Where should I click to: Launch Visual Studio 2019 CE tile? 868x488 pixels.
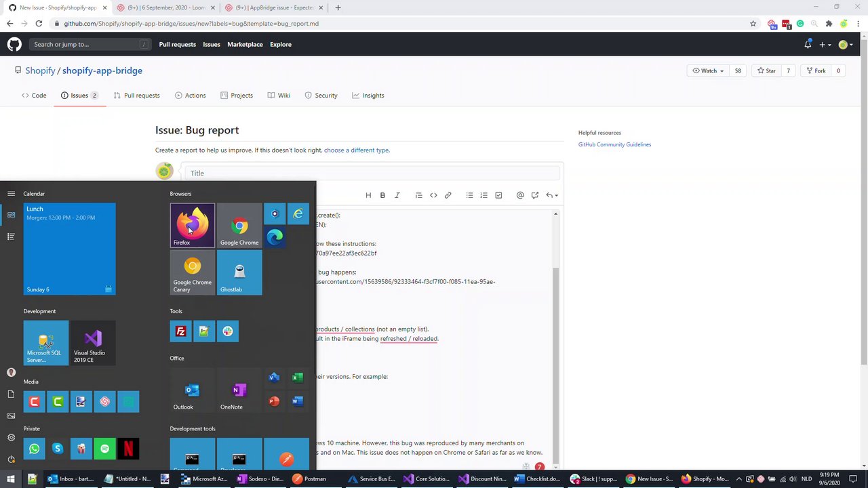pyautogui.click(x=93, y=342)
